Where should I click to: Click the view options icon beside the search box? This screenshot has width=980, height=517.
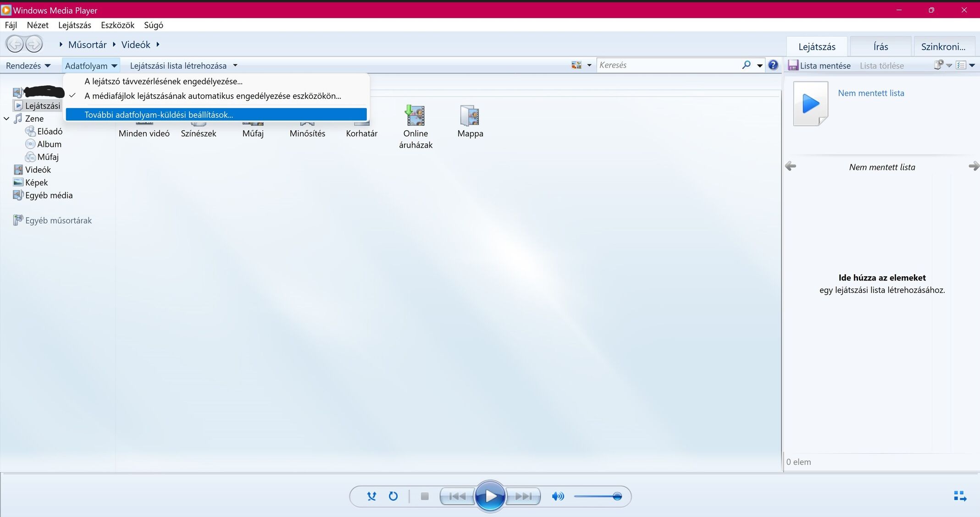[x=576, y=65]
